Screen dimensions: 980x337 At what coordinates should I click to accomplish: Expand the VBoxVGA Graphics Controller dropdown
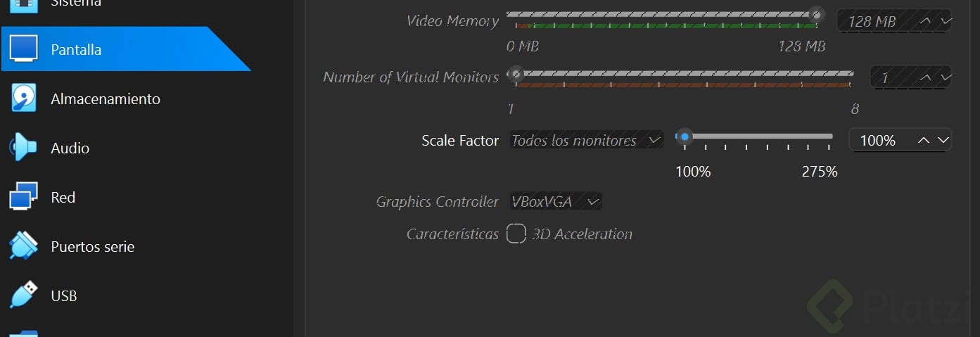click(556, 202)
